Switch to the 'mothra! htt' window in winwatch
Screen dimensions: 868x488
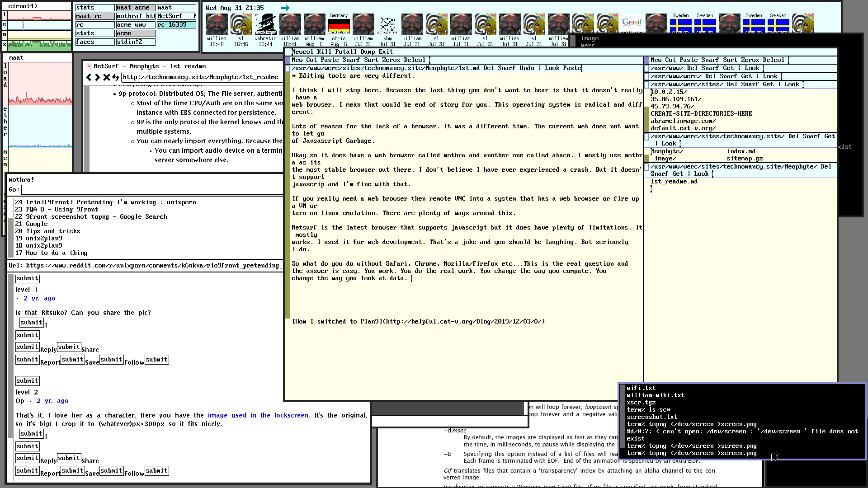tap(136, 16)
